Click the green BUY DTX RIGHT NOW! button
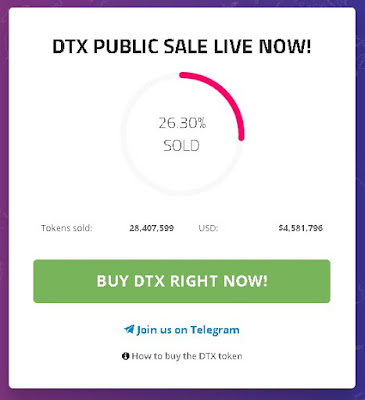This screenshot has width=365, height=400. [x=182, y=281]
